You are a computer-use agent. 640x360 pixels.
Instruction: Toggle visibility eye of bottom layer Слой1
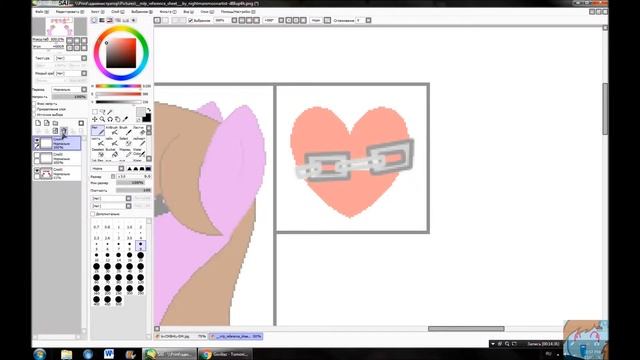(37, 170)
